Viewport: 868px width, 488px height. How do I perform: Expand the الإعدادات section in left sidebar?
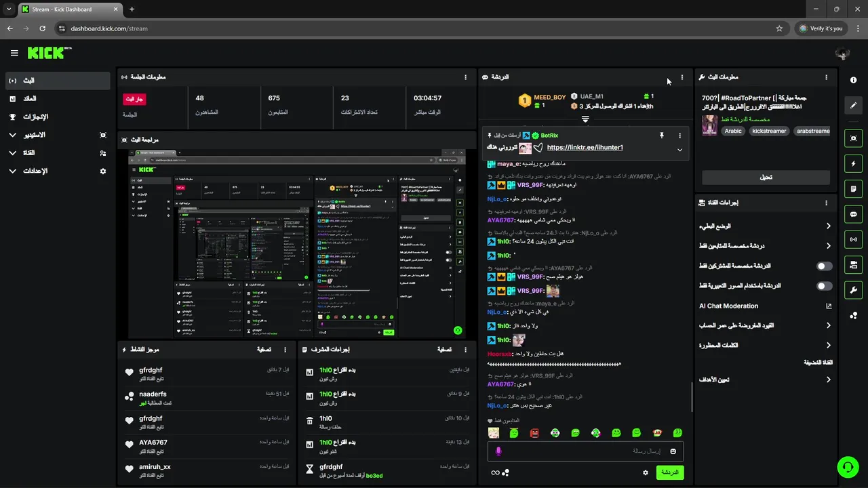pyautogui.click(x=13, y=171)
